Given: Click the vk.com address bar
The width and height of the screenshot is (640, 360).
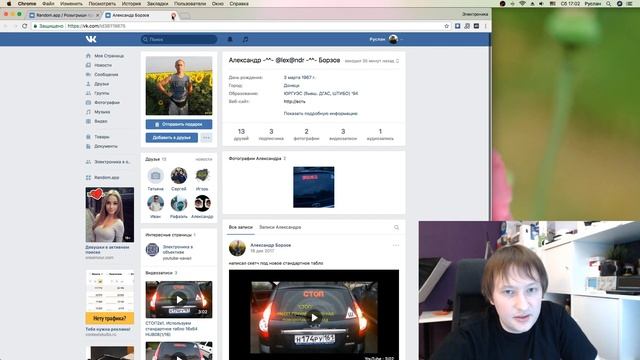Looking at the screenshot, I should (x=241, y=26).
